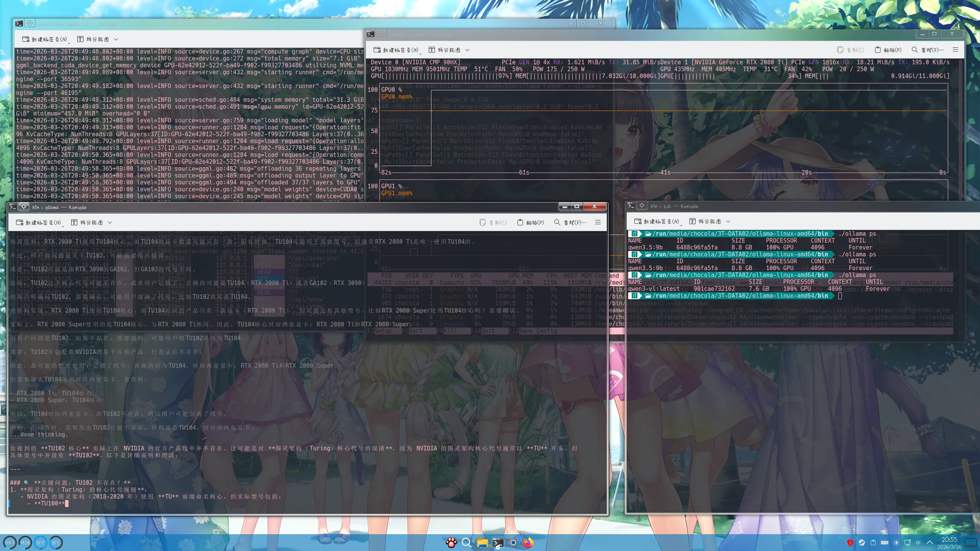The height and width of the screenshot is (551, 980).
Task: Open the file manager from taskbar
Action: [482, 542]
